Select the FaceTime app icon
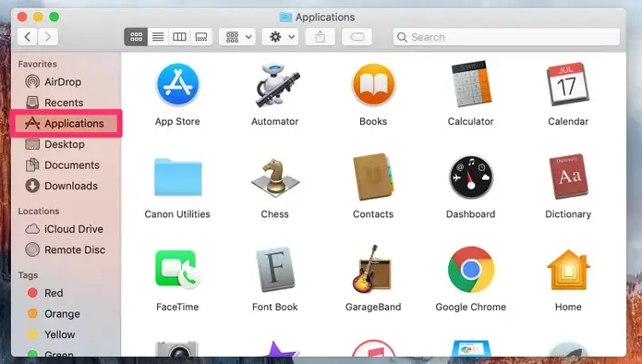 click(x=177, y=270)
